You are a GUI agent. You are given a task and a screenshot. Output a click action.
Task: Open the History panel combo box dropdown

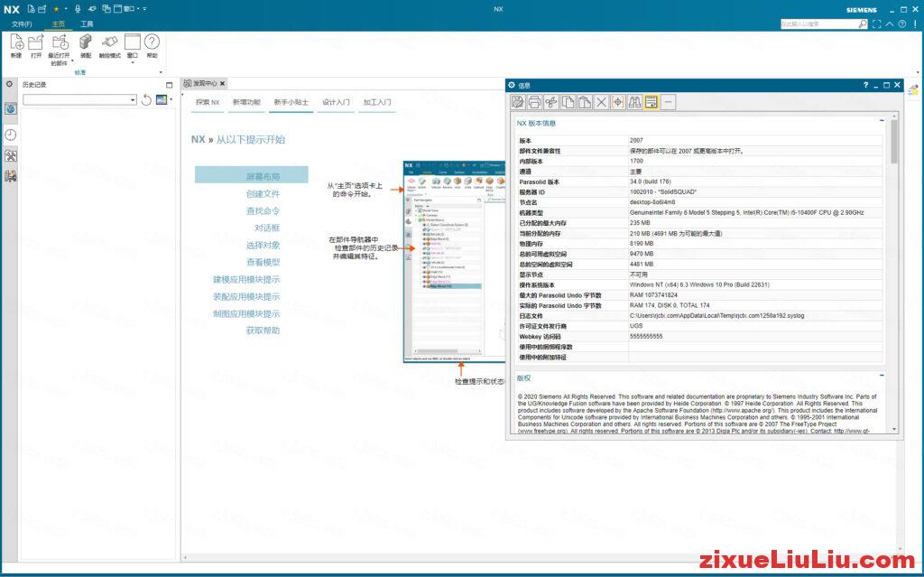coord(133,100)
